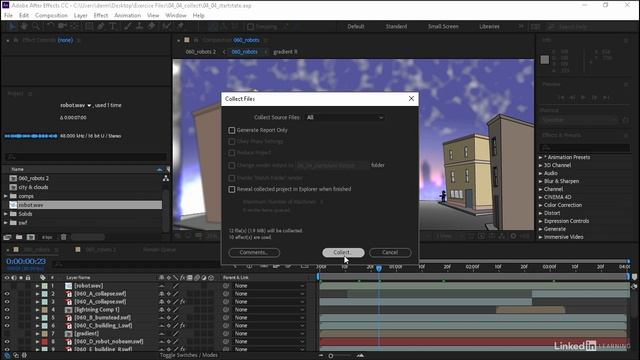
Task: Click the fx switch on layer 3
Action: coord(182,302)
